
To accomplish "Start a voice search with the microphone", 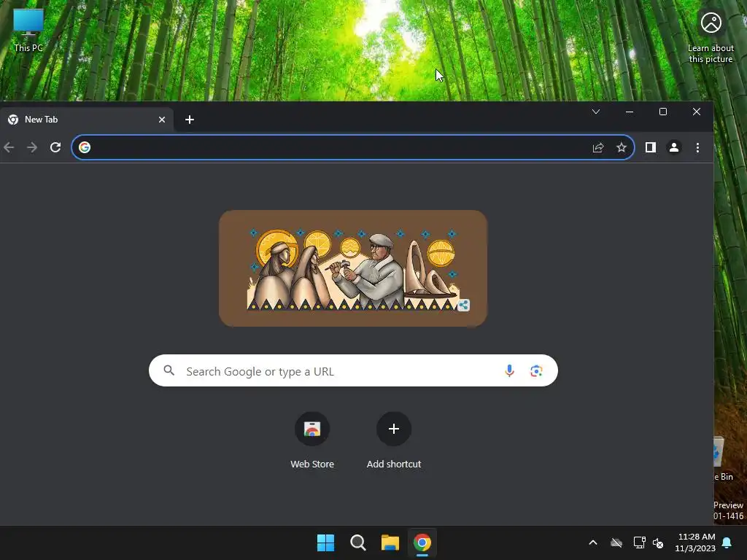I will 509,370.
